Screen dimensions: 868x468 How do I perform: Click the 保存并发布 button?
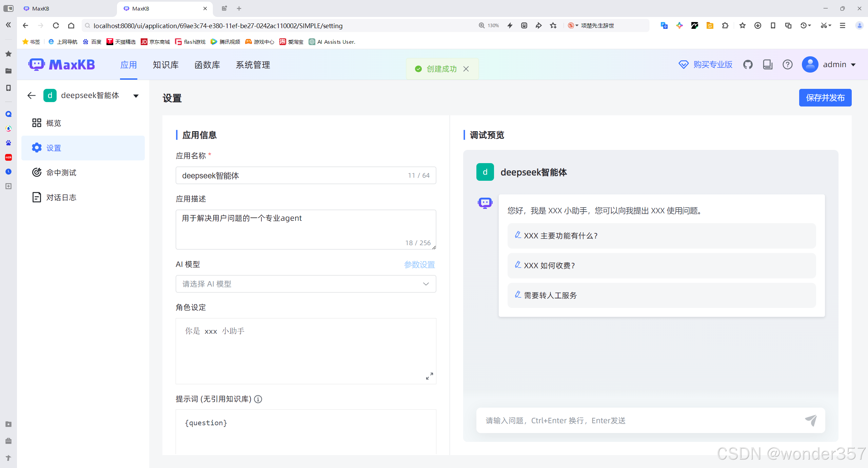click(825, 98)
